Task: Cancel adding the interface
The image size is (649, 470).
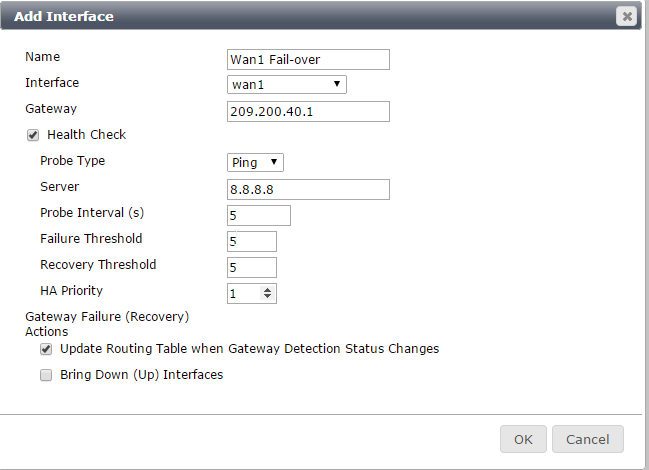Action: tap(587, 439)
